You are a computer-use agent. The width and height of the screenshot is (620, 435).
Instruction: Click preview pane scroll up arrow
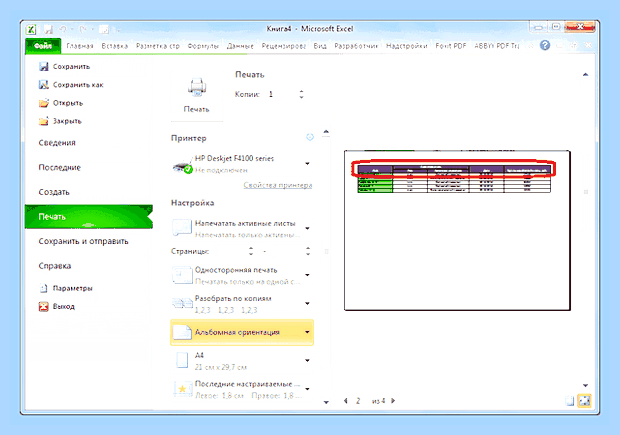tap(586, 74)
